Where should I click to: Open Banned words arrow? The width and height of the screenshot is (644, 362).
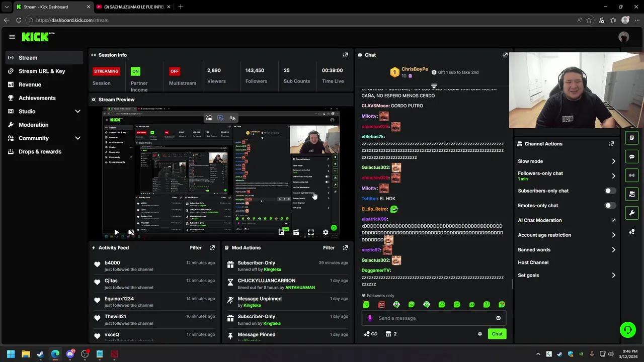(613, 250)
